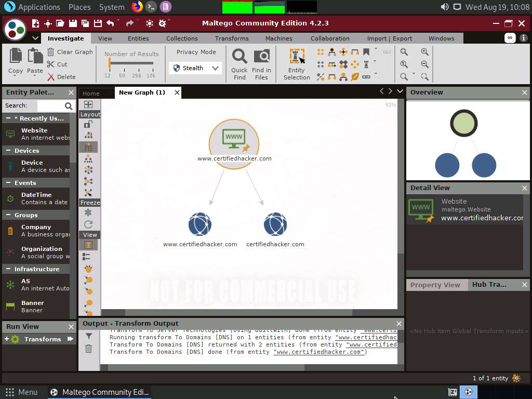Collapse the Devices palette group

point(8,151)
